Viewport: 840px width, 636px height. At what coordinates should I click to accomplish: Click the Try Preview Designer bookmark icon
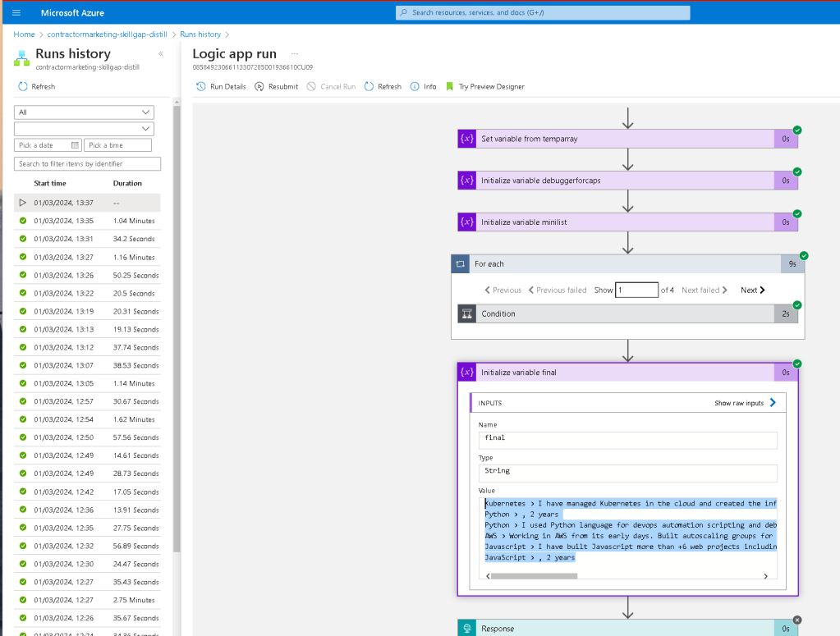[x=449, y=87]
